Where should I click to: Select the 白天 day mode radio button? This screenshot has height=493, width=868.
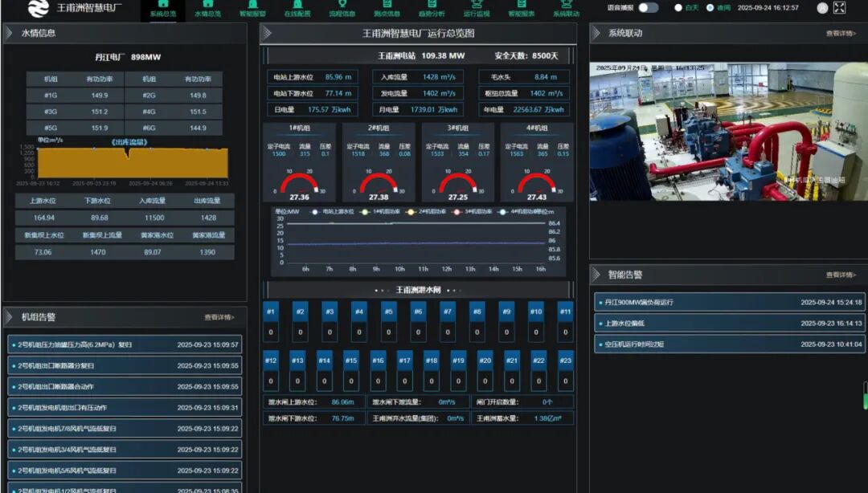click(678, 8)
